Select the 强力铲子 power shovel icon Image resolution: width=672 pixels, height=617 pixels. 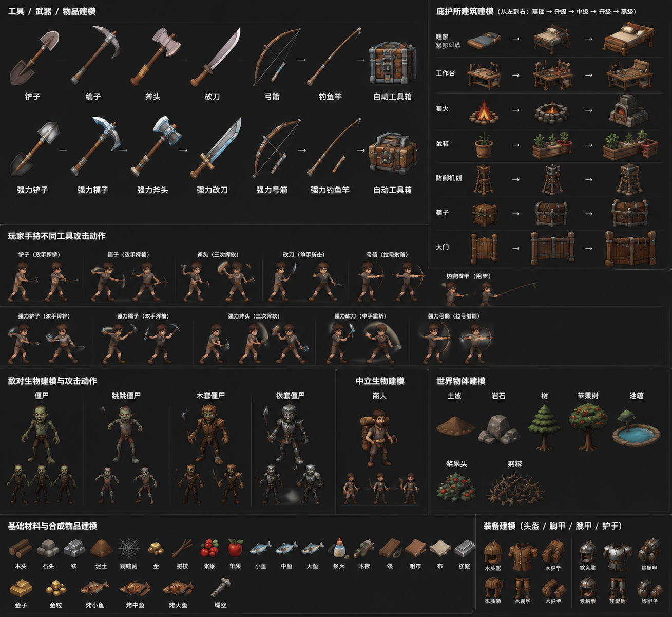tap(34, 149)
